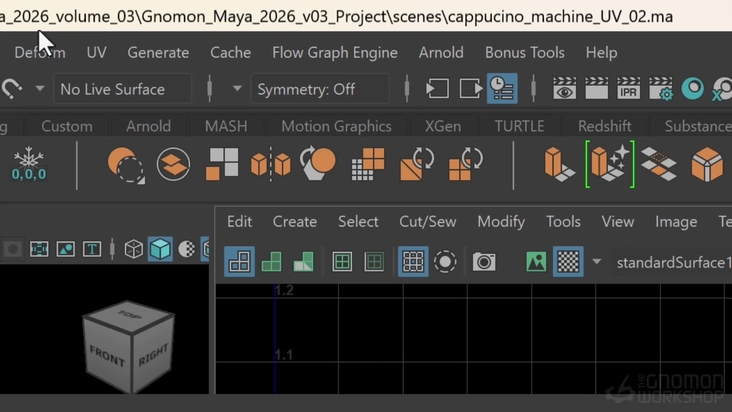Switch to the XGen shelf tab

click(443, 126)
